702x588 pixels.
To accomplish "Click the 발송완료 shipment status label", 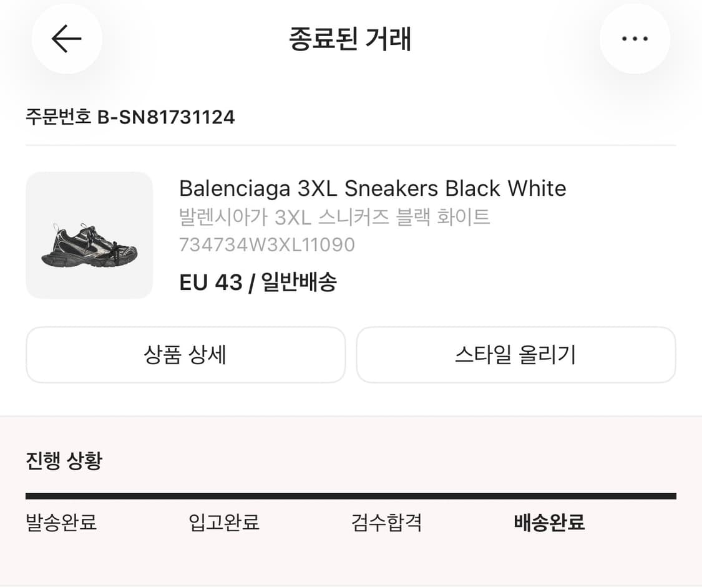I will tap(60, 523).
